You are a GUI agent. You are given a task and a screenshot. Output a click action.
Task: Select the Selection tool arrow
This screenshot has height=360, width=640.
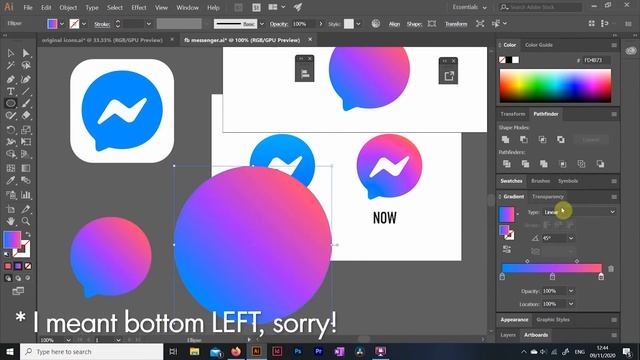11,53
